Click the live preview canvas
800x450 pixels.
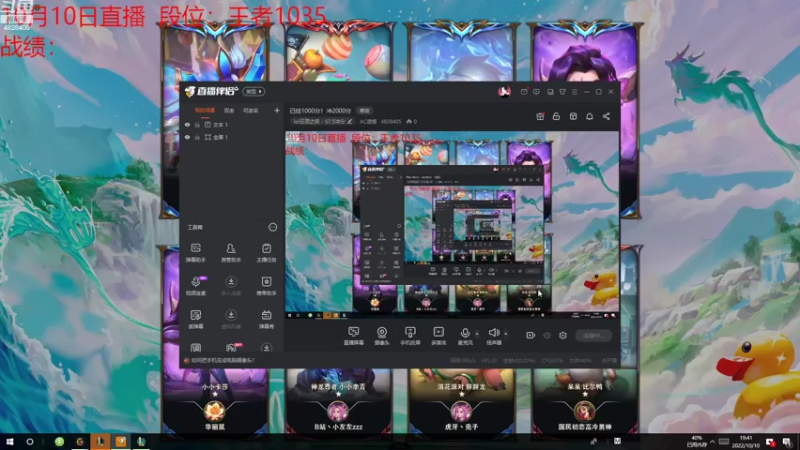coord(452,225)
